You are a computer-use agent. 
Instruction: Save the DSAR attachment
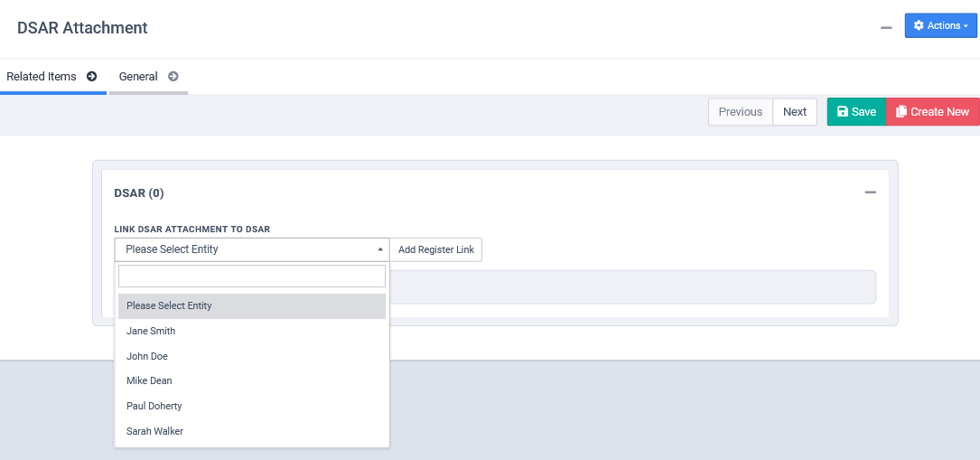pos(856,112)
